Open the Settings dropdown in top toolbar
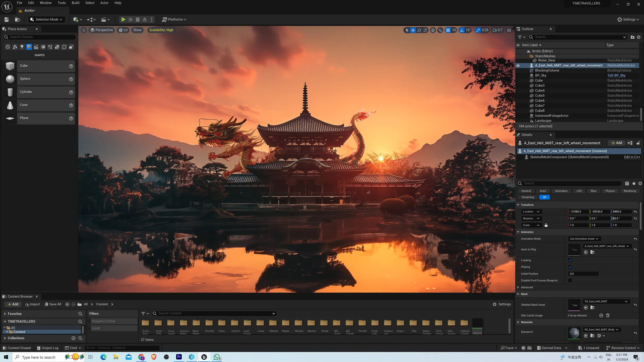 (x=628, y=20)
